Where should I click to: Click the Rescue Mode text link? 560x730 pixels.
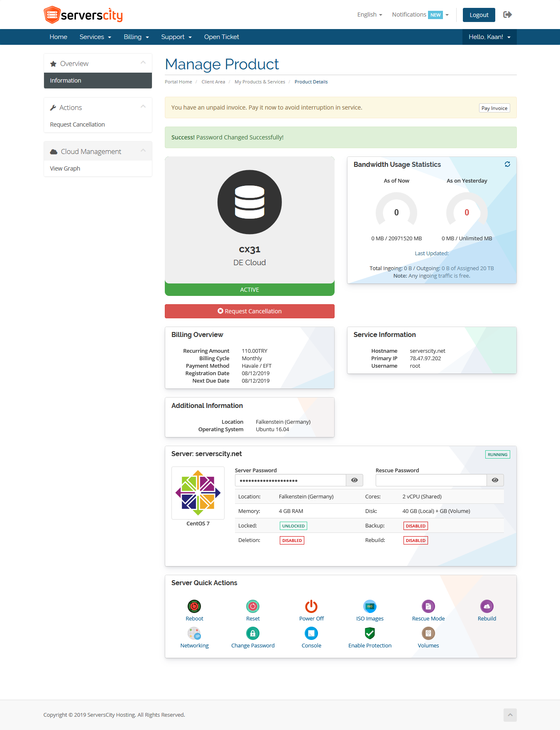point(428,619)
